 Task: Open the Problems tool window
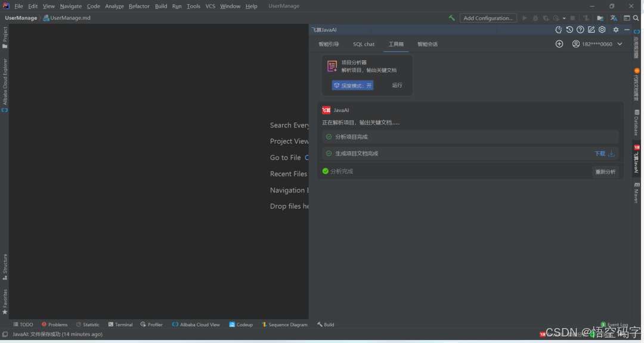point(54,325)
